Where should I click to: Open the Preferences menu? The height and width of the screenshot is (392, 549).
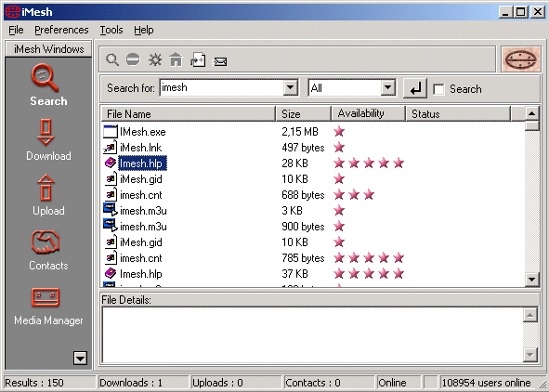click(61, 30)
